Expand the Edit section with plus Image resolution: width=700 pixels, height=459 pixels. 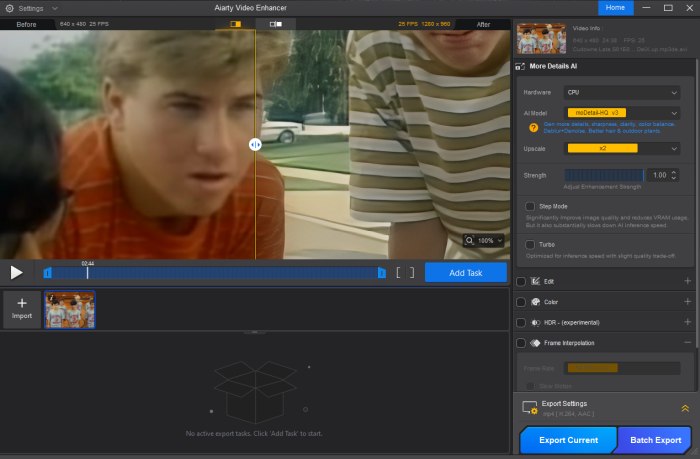pos(687,281)
